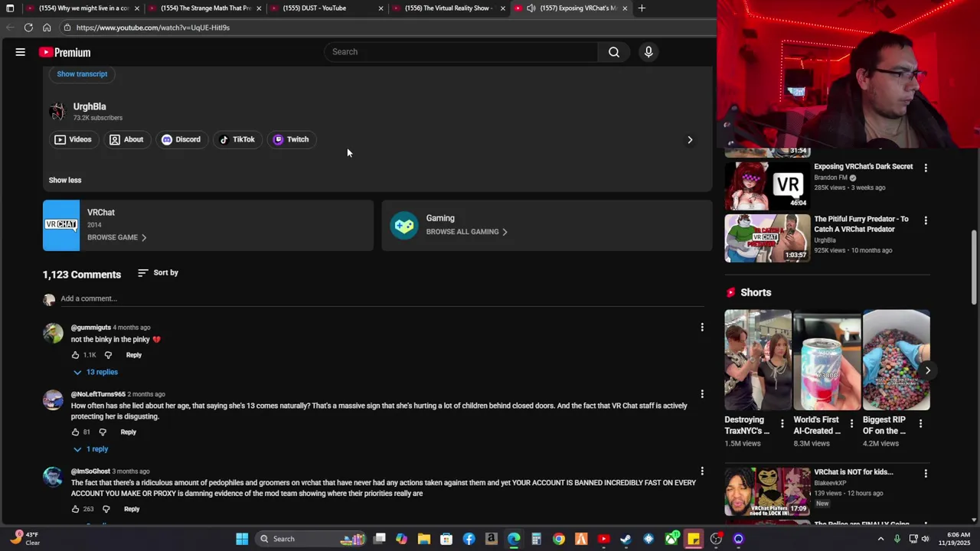Open UrghBla's TikTok link

pos(237,139)
